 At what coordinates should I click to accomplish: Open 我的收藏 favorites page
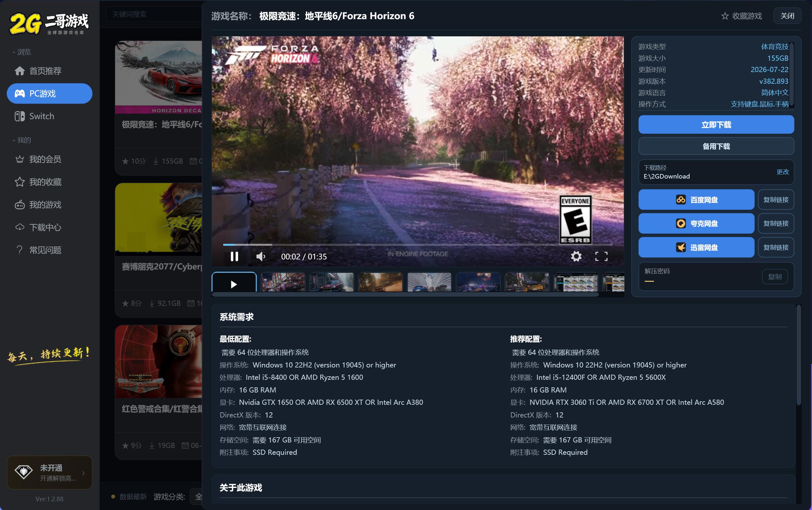pyautogui.click(x=50, y=182)
